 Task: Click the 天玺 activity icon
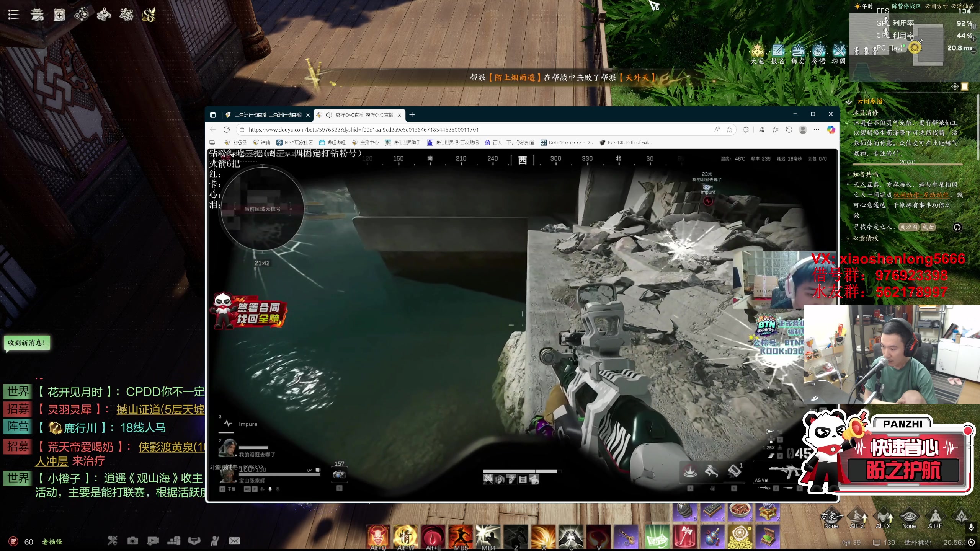(x=757, y=54)
